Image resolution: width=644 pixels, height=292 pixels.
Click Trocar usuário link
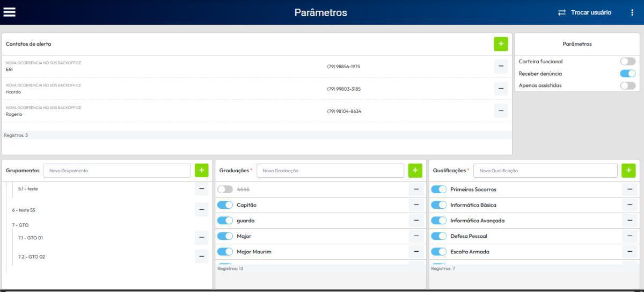tap(591, 12)
